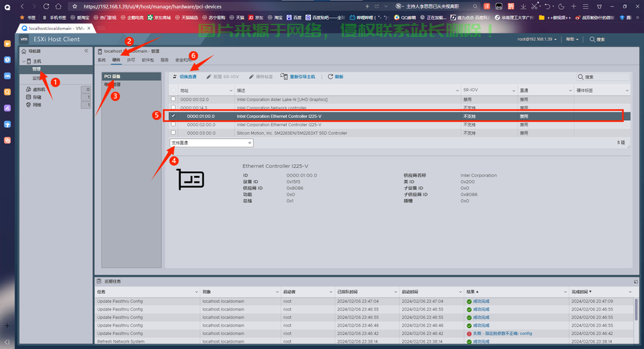The width and height of the screenshot is (644, 349).
Task: Open the description column dropdown arrow
Action: tap(457, 91)
